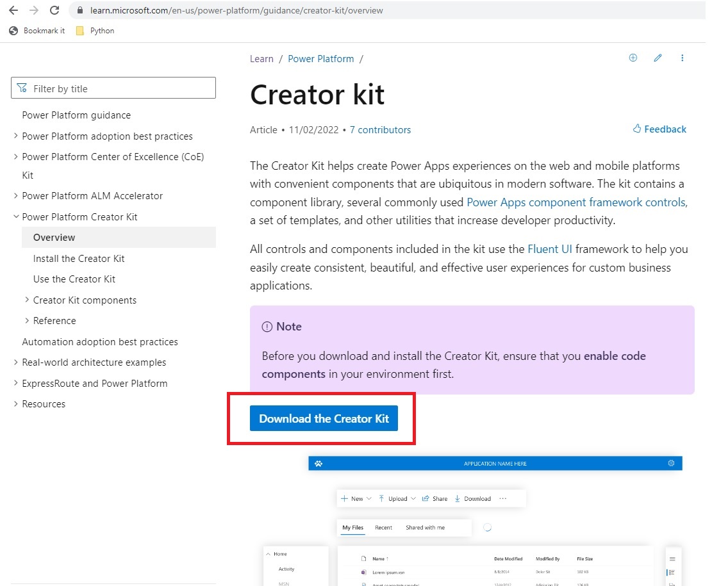Select Install the Creator Kit page
The height and width of the screenshot is (586, 728).
(79, 259)
